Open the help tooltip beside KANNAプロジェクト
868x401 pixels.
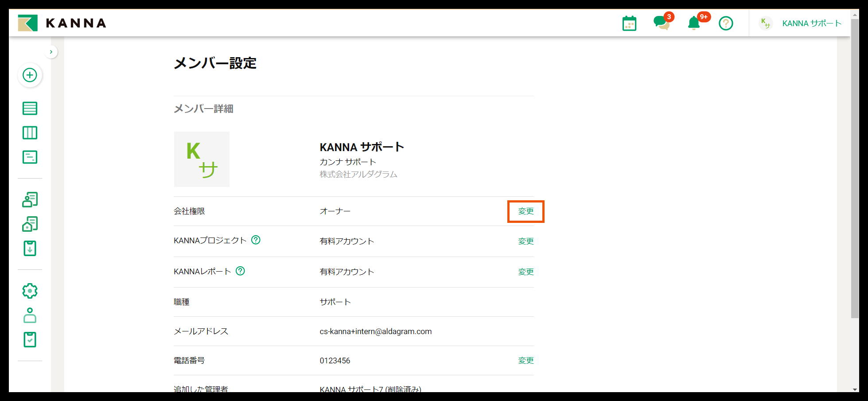[x=256, y=240]
